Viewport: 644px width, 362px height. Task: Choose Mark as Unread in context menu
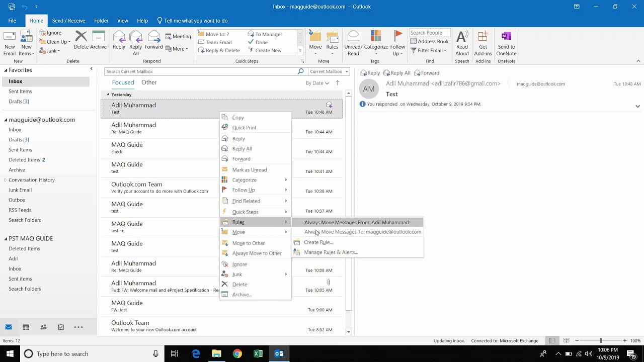pyautogui.click(x=250, y=170)
